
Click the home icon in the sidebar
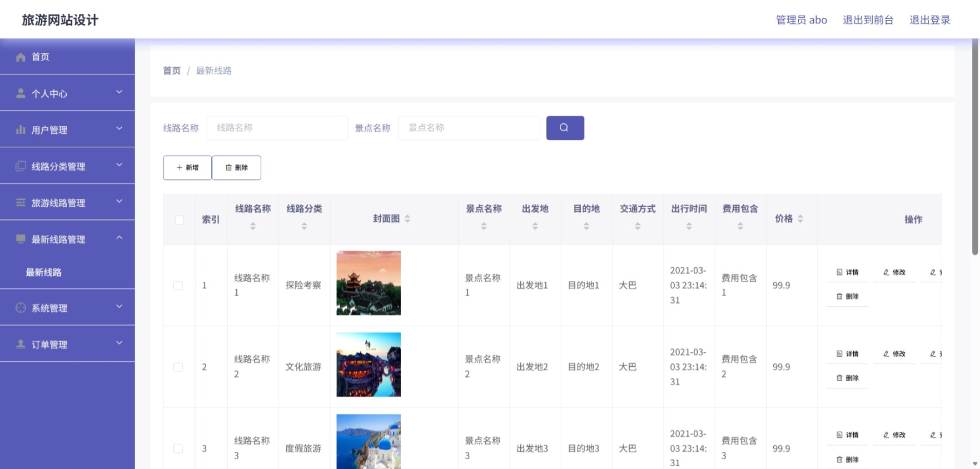click(x=21, y=57)
